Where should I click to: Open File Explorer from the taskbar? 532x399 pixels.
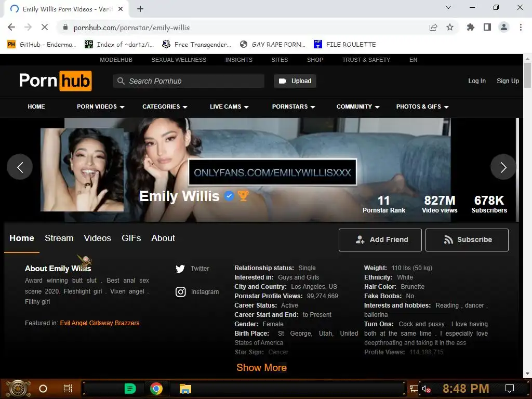click(x=185, y=389)
